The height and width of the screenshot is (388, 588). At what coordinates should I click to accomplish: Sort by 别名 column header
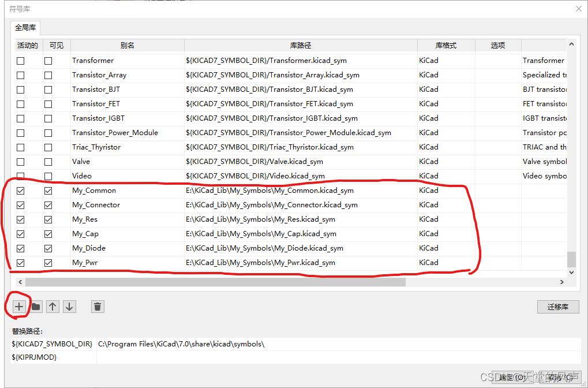[128, 46]
